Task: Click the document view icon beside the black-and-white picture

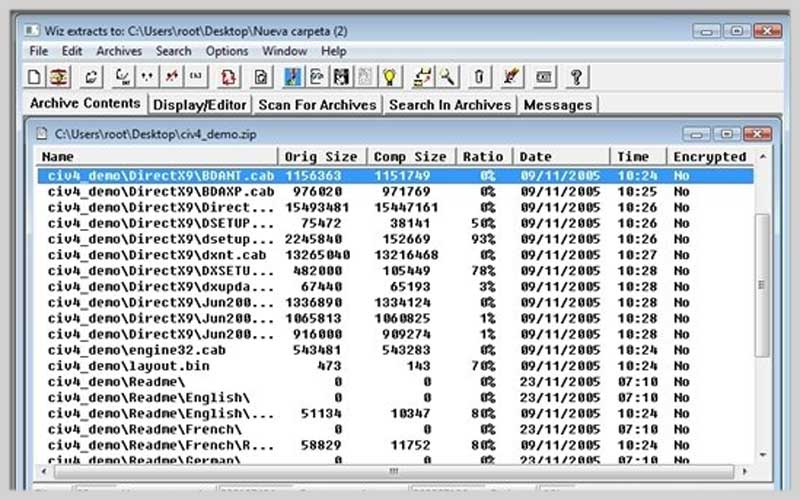Action: click(317, 77)
